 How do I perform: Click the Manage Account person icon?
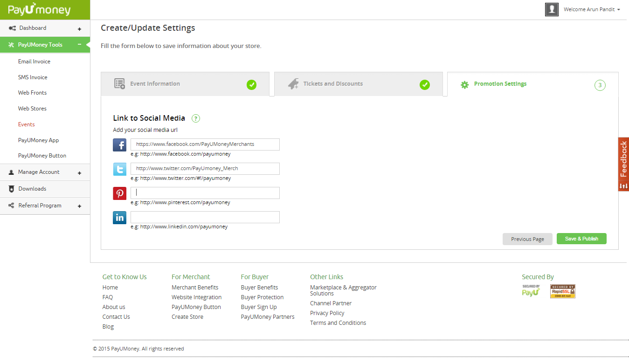click(12, 172)
